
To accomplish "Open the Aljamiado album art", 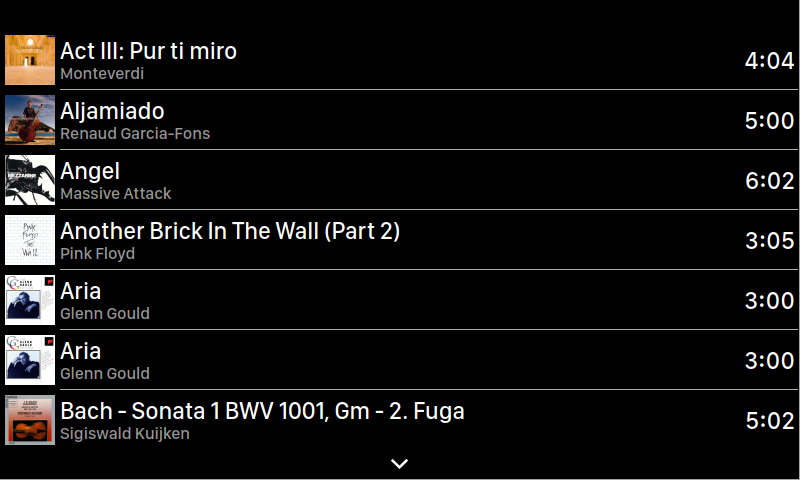I will coord(30,120).
